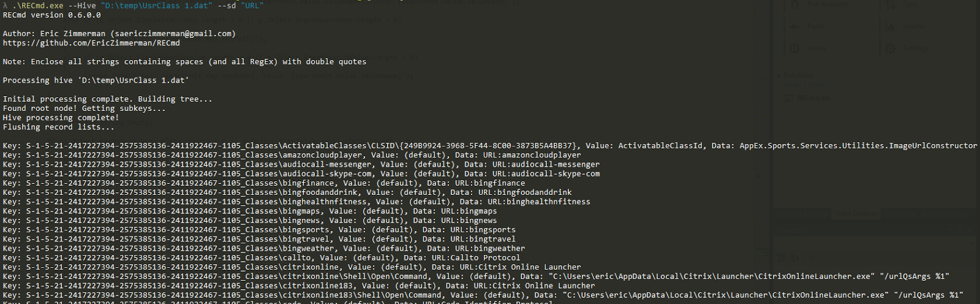Open the Pulse activity icon
The height and width of the screenshot is (304, 980).
tap(795, 26)
